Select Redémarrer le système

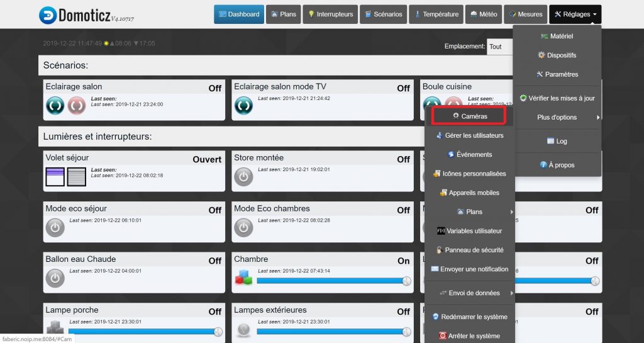(x=470, y=317)
